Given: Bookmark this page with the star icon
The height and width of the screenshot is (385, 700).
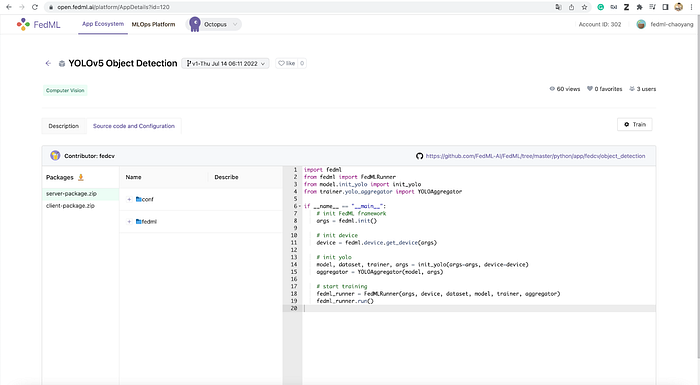Looking at the screenshot, I should (584, 7).
